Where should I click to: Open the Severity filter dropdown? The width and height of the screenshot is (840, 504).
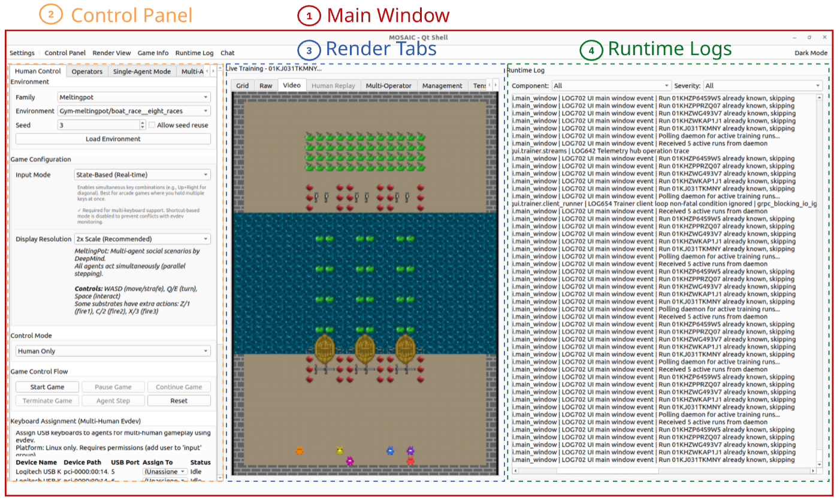[x=763, y=86]
